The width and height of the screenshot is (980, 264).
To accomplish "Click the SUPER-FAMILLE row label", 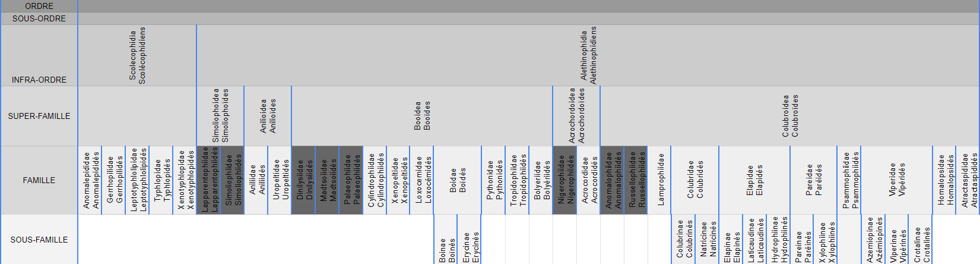I will (39, 116).
